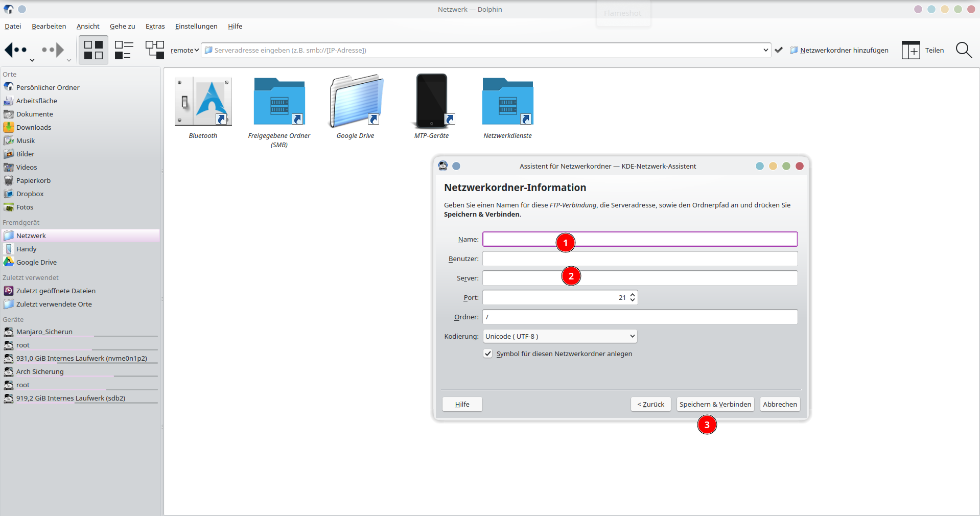Click the back navigation arrow
Viewport: 980px width, 516px height.
[15, 50]
